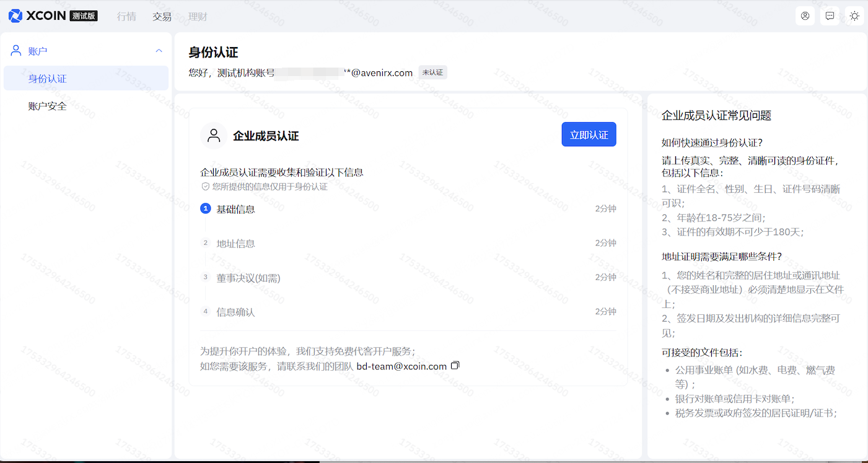The width and height of the screenshot is (868, 463).
Task: Go to the 交易 menu
Action: click(x=162, y=17)
